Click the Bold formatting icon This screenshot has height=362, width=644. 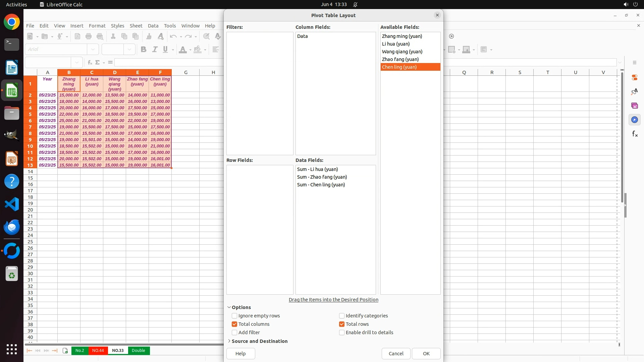click(x=144, y=49)
